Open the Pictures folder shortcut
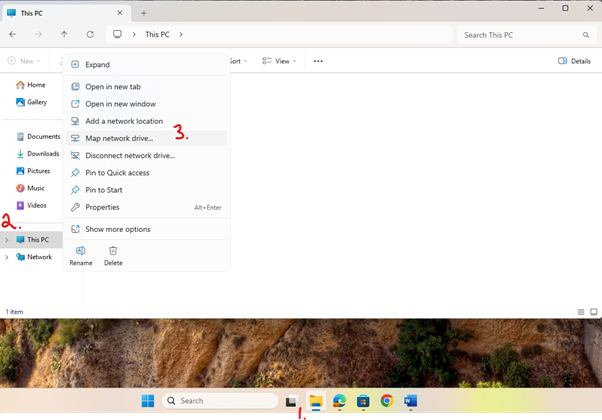This screenshot has height=420, width=602. [x=33, y=171]
